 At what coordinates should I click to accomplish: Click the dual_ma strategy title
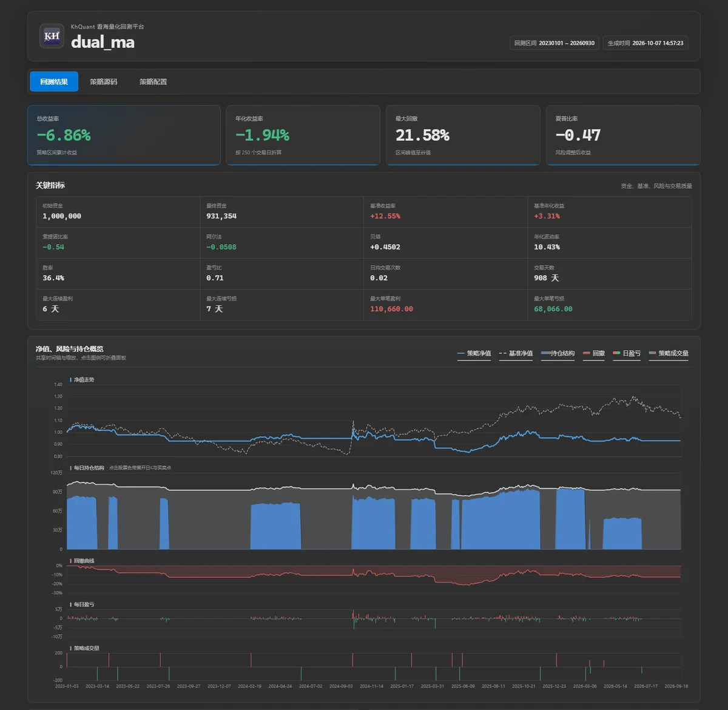point(103,42)
